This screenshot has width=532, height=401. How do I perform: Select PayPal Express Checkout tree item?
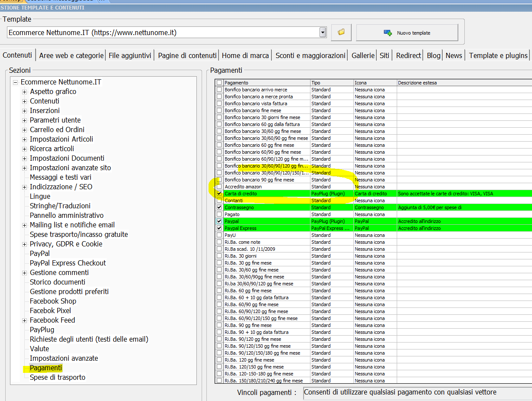pyautogui.click(x=68, y=263)
